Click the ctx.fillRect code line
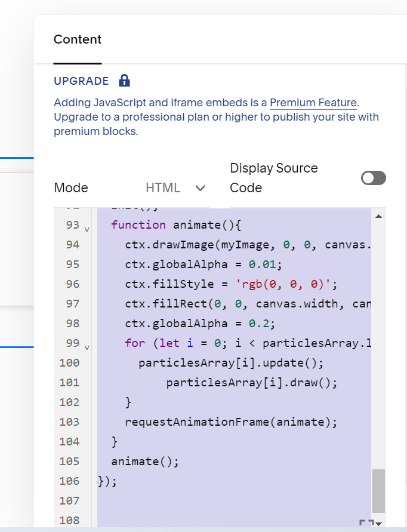This screenshot has height=532, width=407. tap(248, 304)
